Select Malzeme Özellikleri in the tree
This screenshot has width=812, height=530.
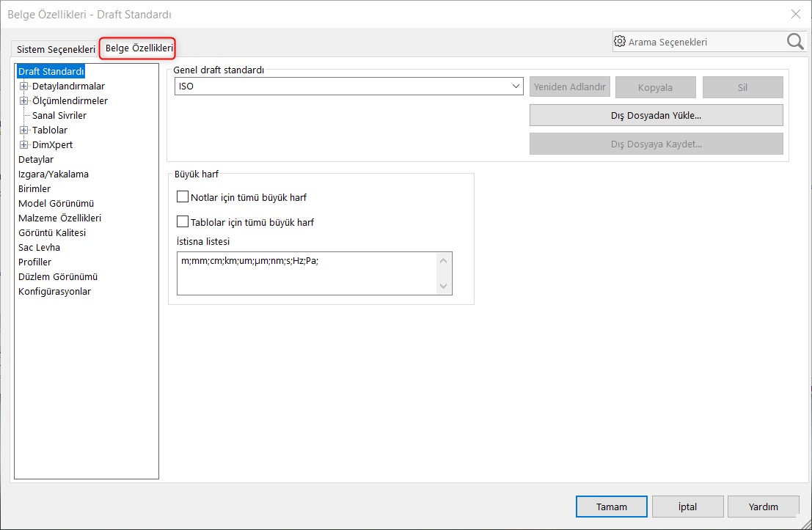59,218
